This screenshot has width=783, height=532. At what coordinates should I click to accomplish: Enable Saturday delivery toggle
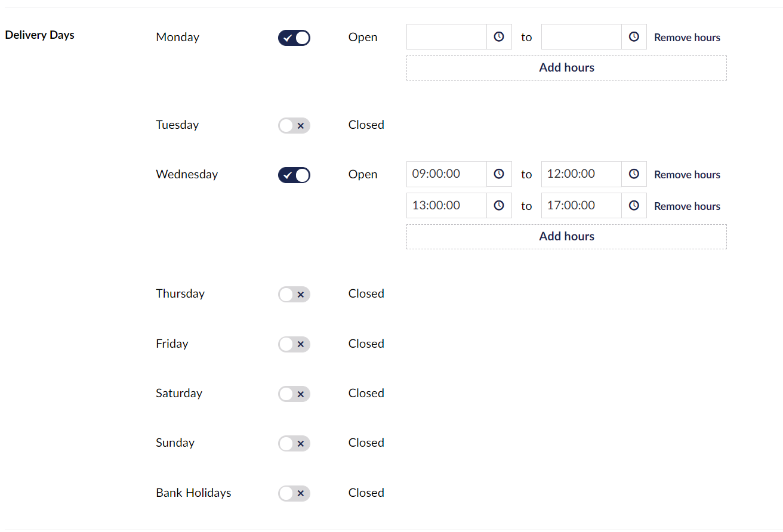pos(294,394)
